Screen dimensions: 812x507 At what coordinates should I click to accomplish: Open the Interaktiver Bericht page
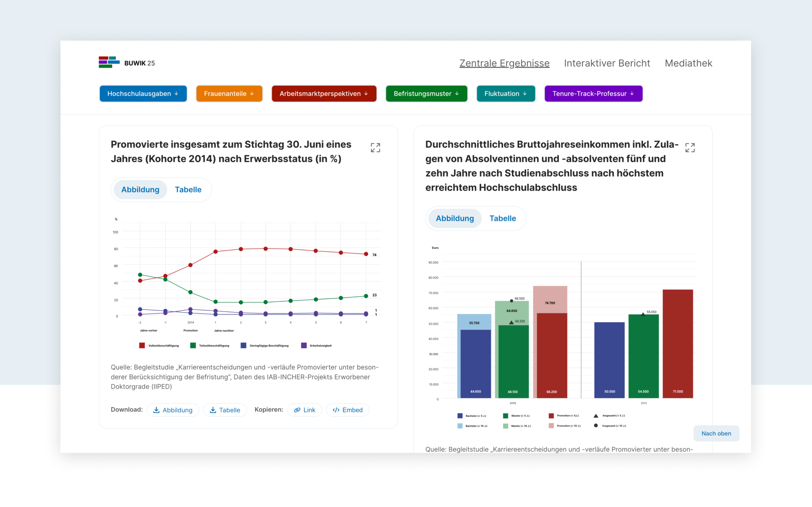(607, 63)
